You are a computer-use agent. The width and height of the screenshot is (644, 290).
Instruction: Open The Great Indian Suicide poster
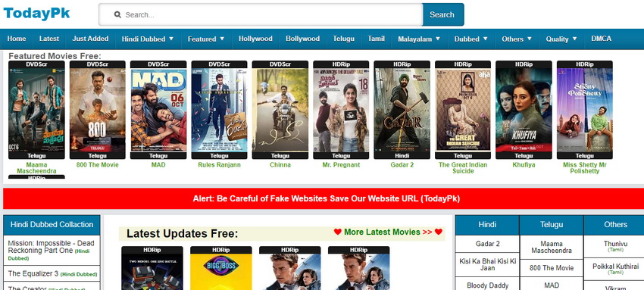pos(463,110)
